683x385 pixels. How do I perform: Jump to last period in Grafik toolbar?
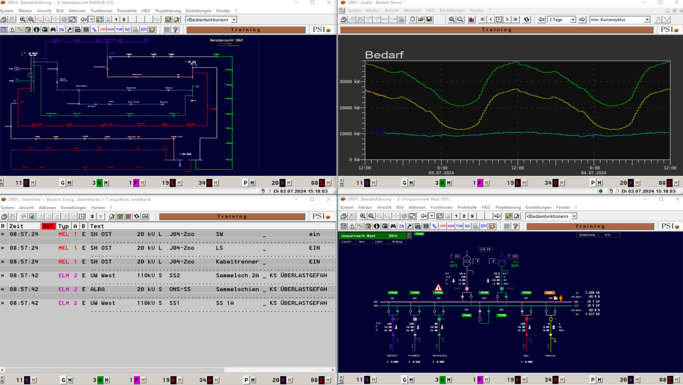coord(516,19)
